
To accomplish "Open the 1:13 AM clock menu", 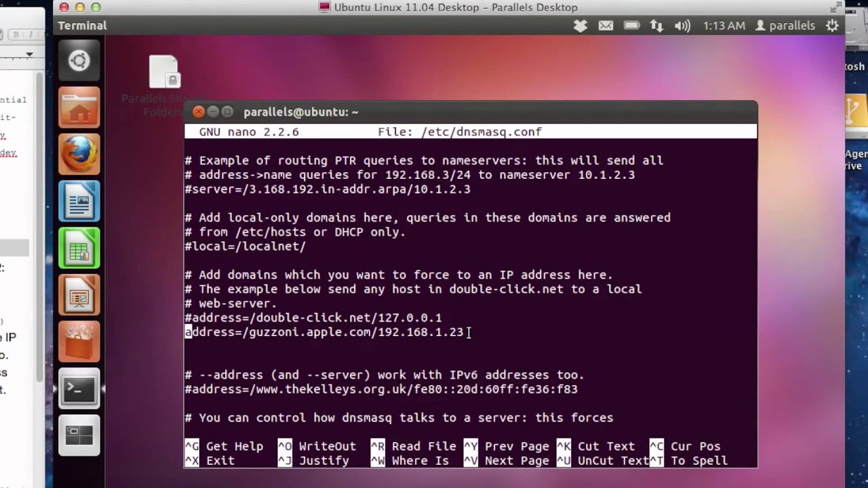I will pyautogui.click(x=724, y=26).
